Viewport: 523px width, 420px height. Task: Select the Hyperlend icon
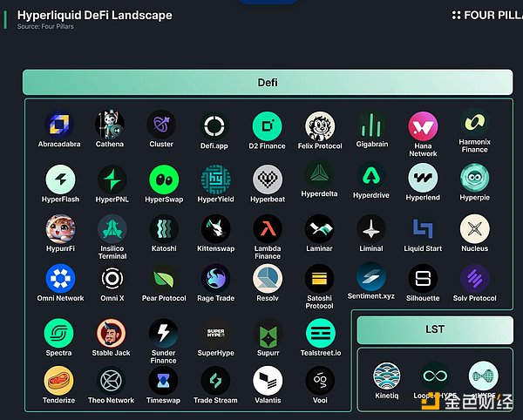point(424,179)
